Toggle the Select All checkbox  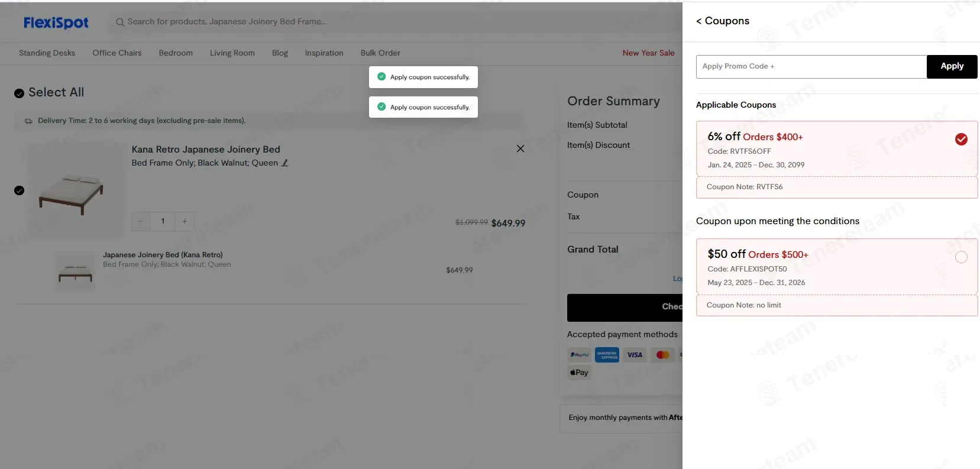coord(19,93)
